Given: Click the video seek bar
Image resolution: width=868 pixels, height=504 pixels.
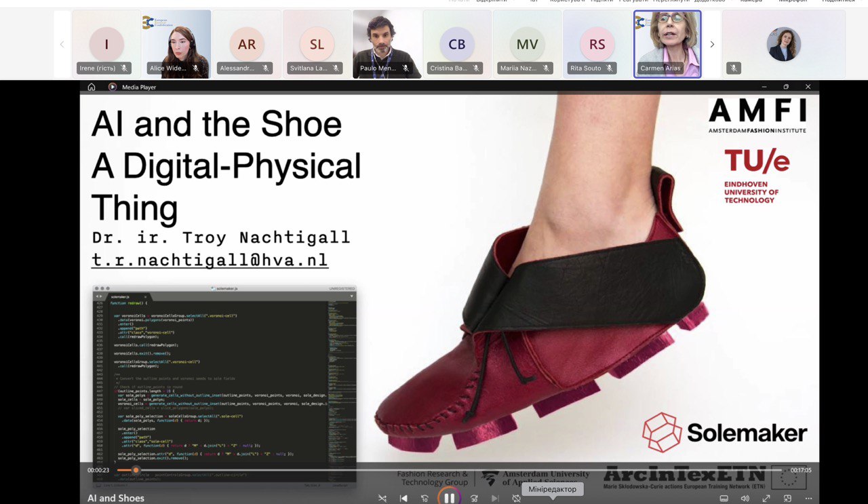Looking at the screenshot, I should [x=448, y=470].
